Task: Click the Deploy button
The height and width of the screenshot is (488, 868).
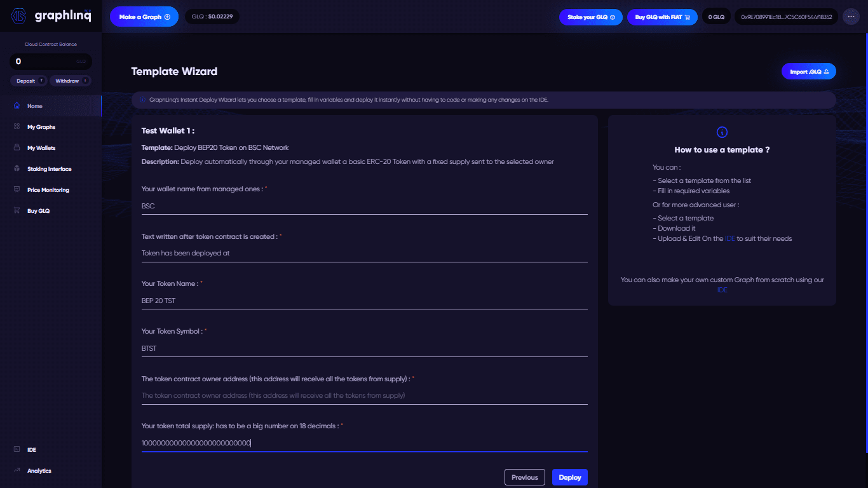Action: tap(569, 477)
